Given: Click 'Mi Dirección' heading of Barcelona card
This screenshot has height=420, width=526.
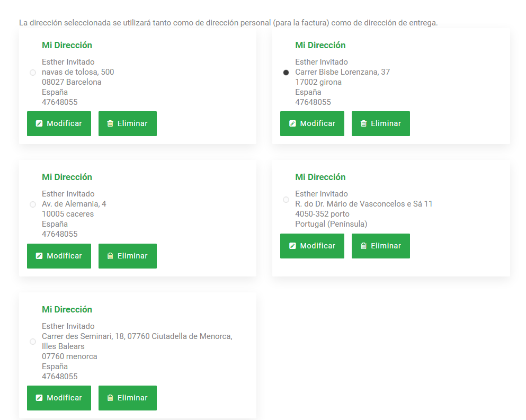Looking at the screenshot, I should pyautogui.click(x=67, y=46).
